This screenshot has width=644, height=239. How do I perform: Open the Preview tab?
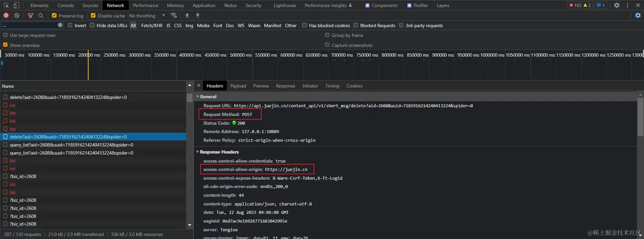(x=261, y=86)
